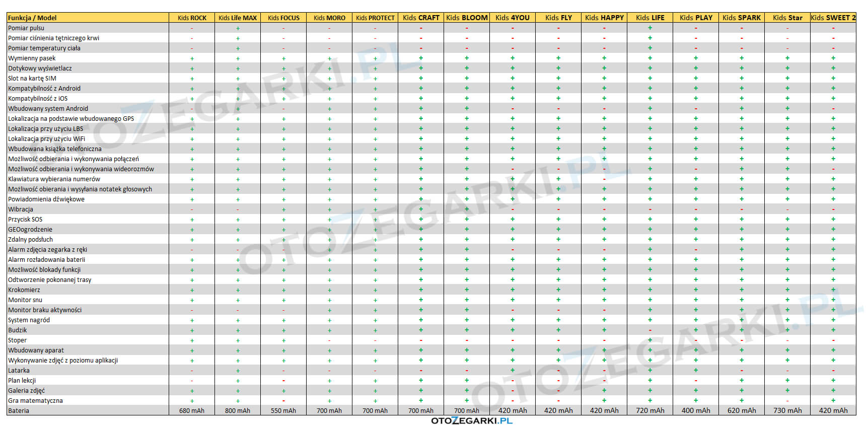Click the 'Gra matematyczna' row label

(x=35, y=401)
